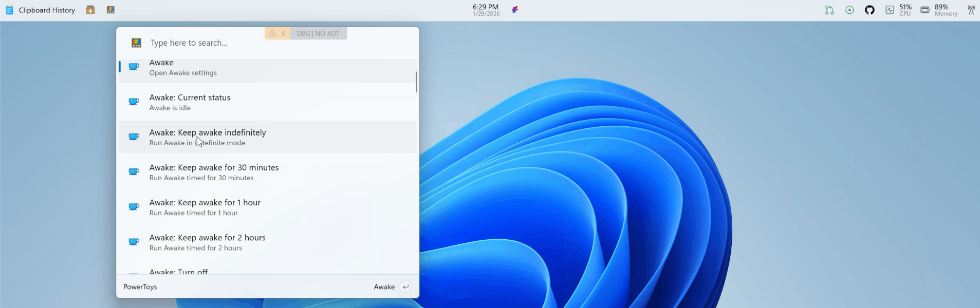Click the green circle issues icon

(x=849, y=10)
